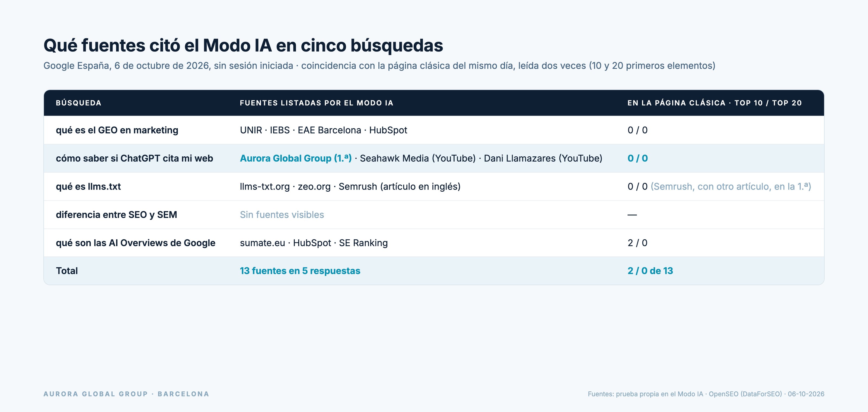This screenshot has width=868, height=412.
Task: Select the row 'qué es llms.txt'
Action: point(434,187)
